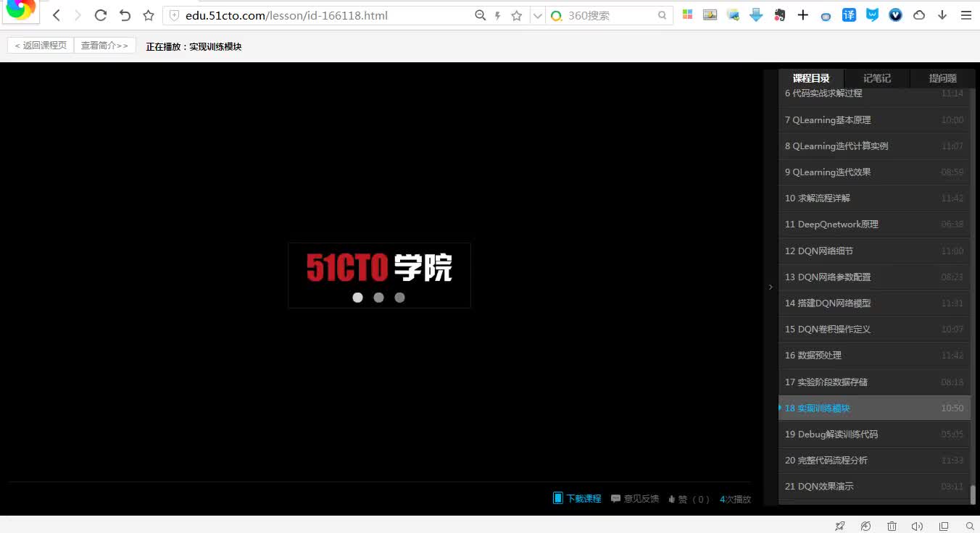Screen dimensions: 980x533
Task: Switch to the 记笔记 tab
Action: tap(877, 78)
